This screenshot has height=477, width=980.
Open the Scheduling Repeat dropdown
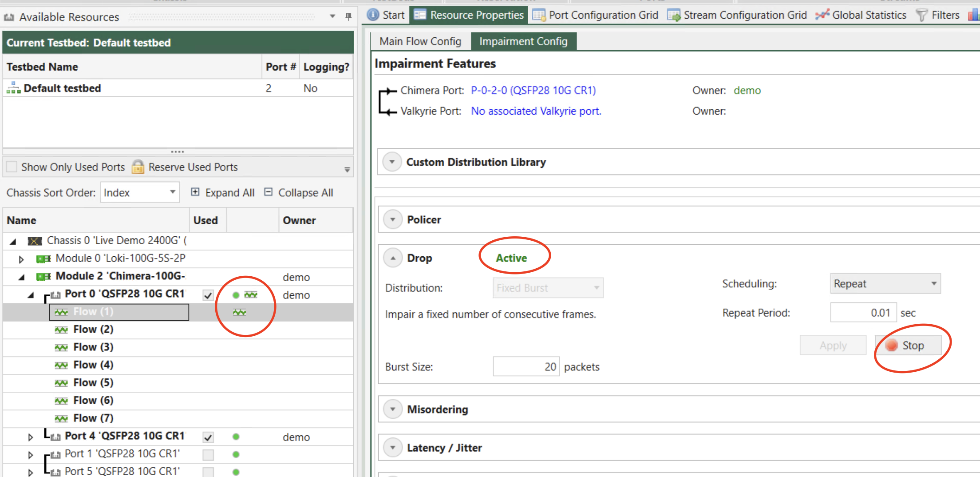(885, 284)
